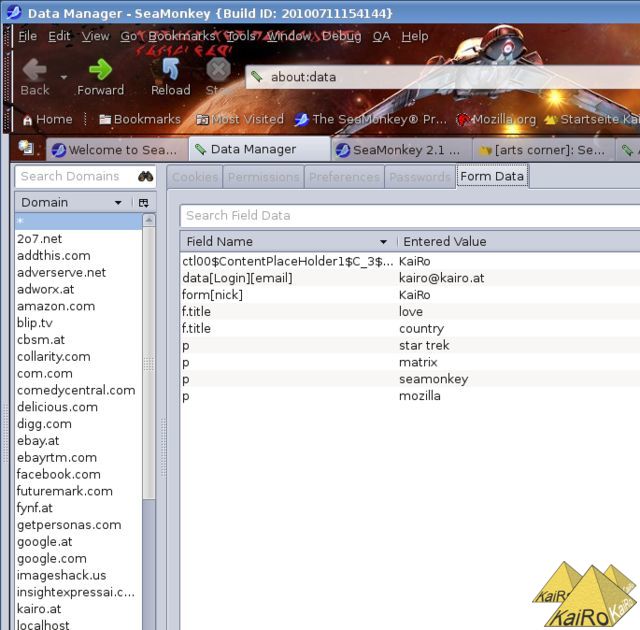Open the Debug menu
Viewport: 640px width, 630px height.
(x=342, y=36)
